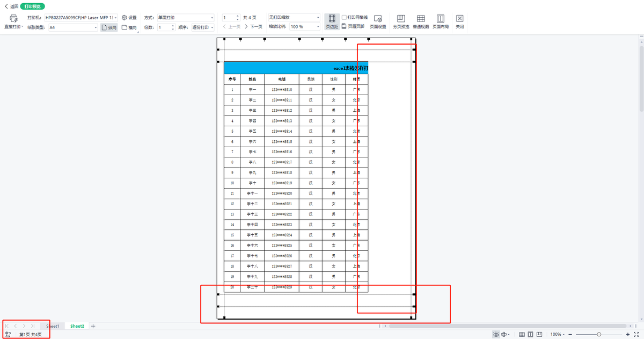Toggle eye protection mode icon
The height and width of the screenshot is (339, 644).
click(495, 334)
